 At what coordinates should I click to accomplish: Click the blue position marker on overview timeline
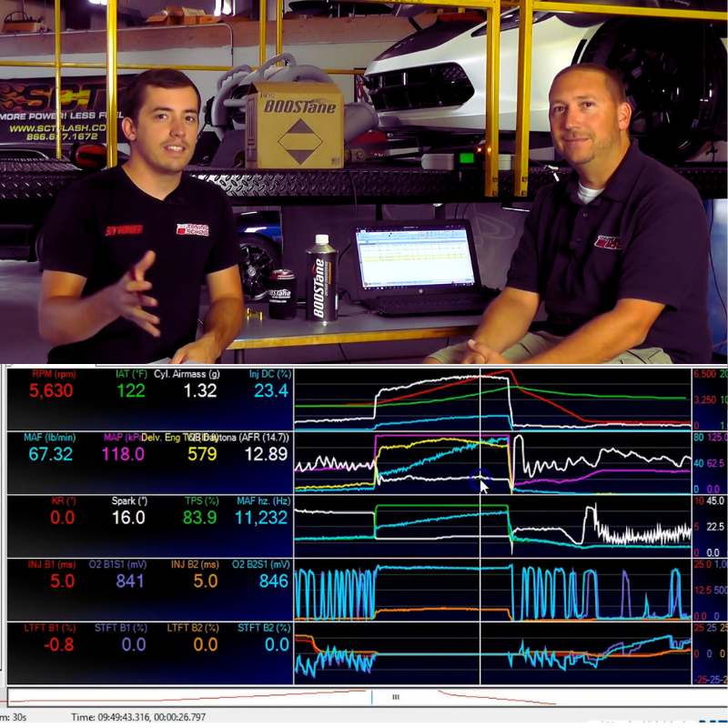point(371,697)
